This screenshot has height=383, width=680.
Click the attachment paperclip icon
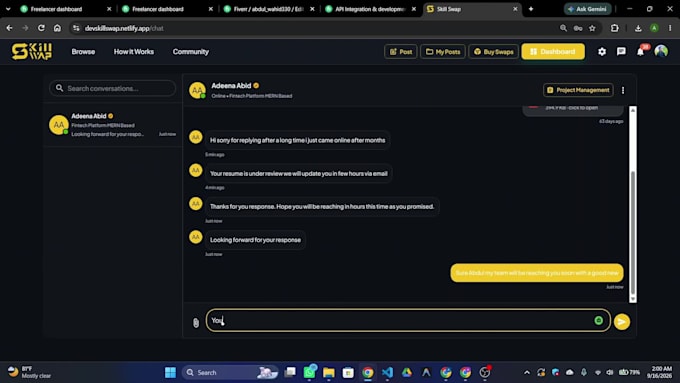196,322
